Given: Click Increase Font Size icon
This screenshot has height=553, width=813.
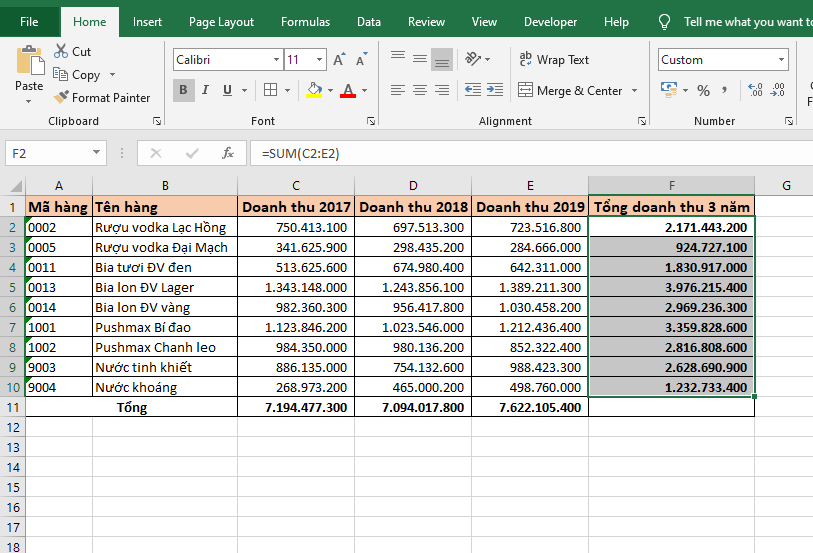Looking at the screenshot, I should (339, 60).
